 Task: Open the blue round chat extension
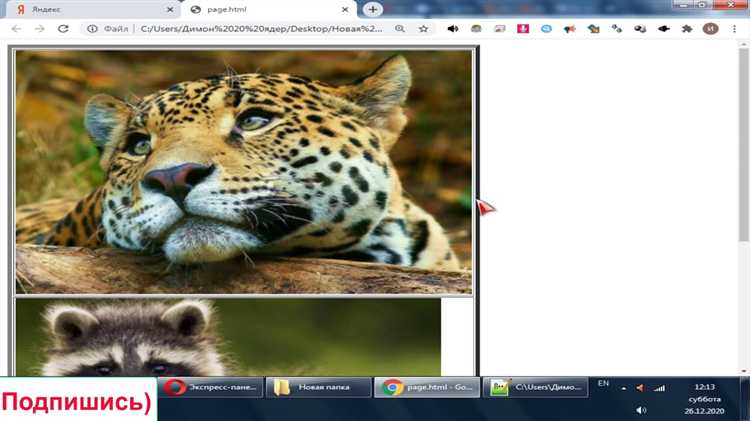(x=546, y=29)
